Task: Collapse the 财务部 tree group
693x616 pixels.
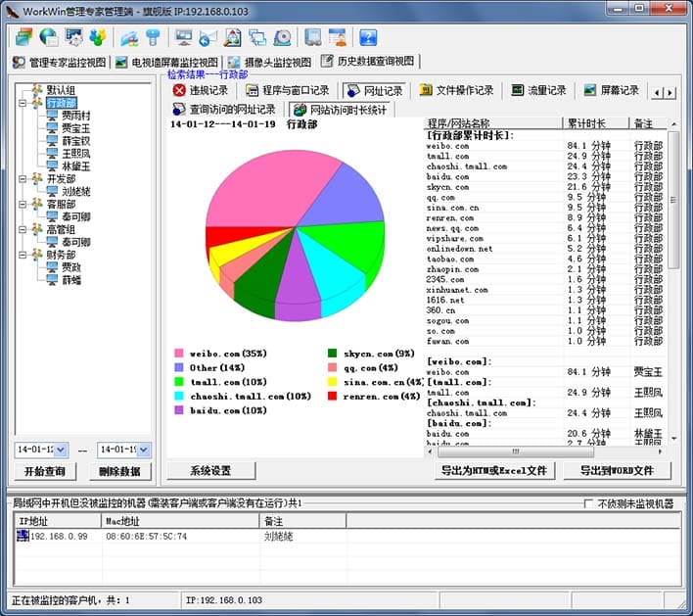Action: pos(23,255)
